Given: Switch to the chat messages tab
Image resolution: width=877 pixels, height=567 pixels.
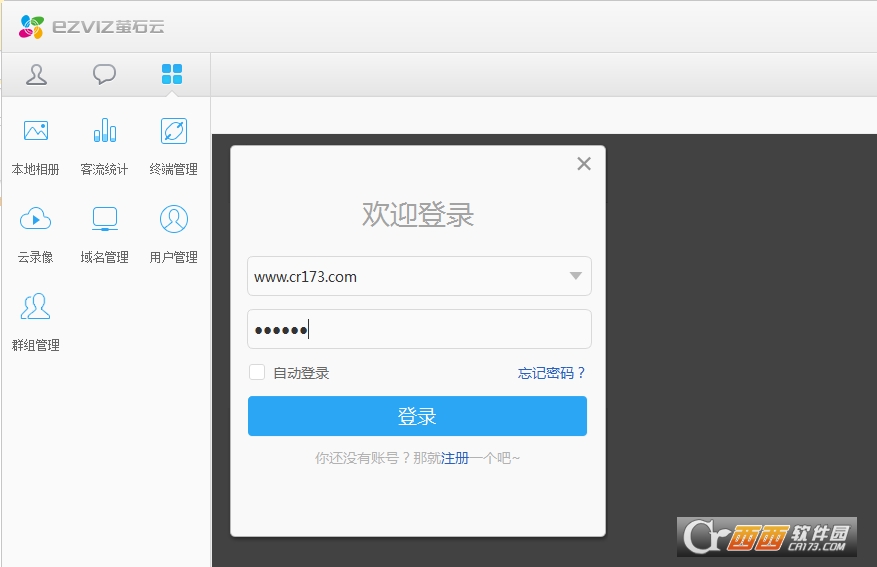Looking at the screenshot, I should [104, 75].
